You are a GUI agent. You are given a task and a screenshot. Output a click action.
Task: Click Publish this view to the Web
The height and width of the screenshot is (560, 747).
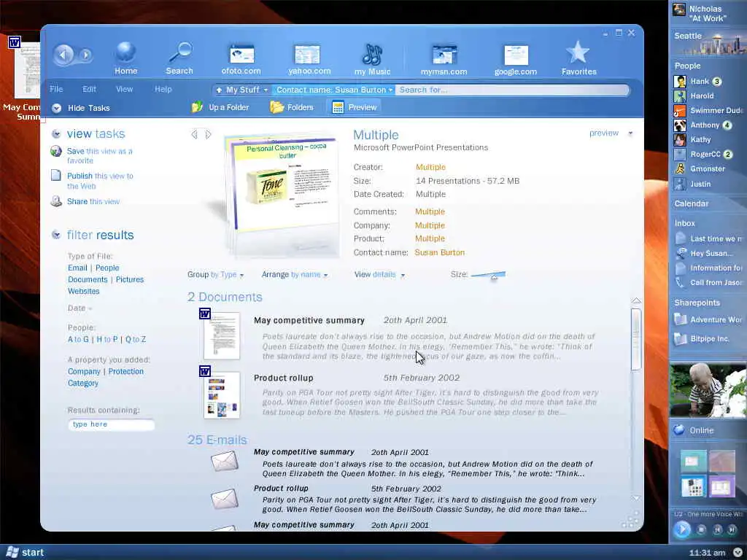point(100,181)
